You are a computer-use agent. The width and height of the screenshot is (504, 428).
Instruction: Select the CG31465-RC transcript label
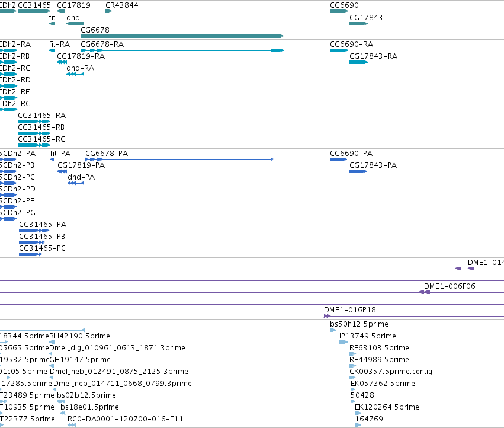41,139
